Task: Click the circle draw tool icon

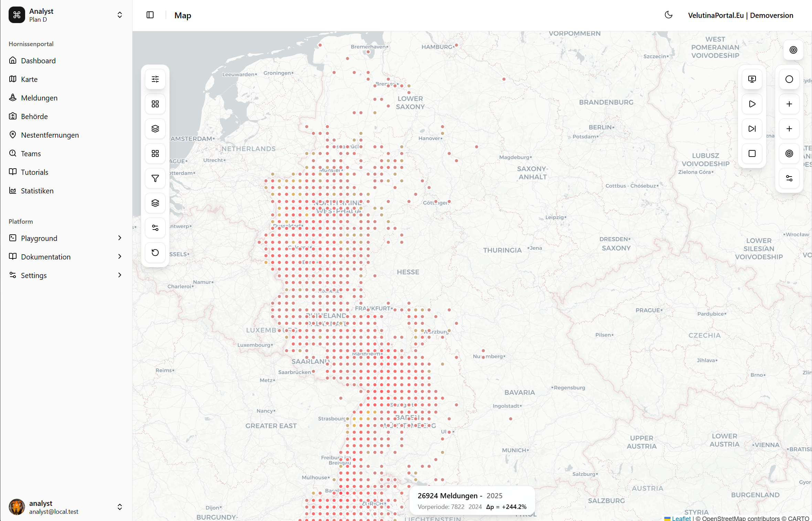Action: (789, 79)
